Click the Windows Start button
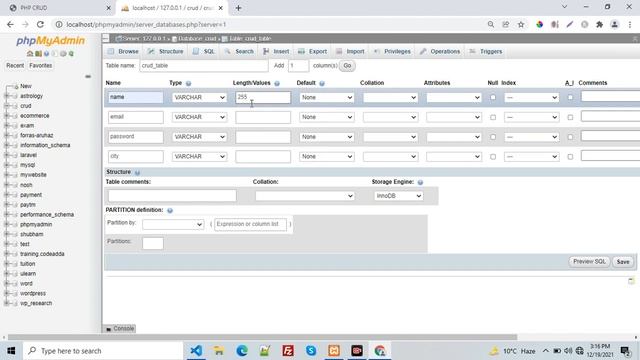Viewport: 640px width, 360px height. click(11, 351)
